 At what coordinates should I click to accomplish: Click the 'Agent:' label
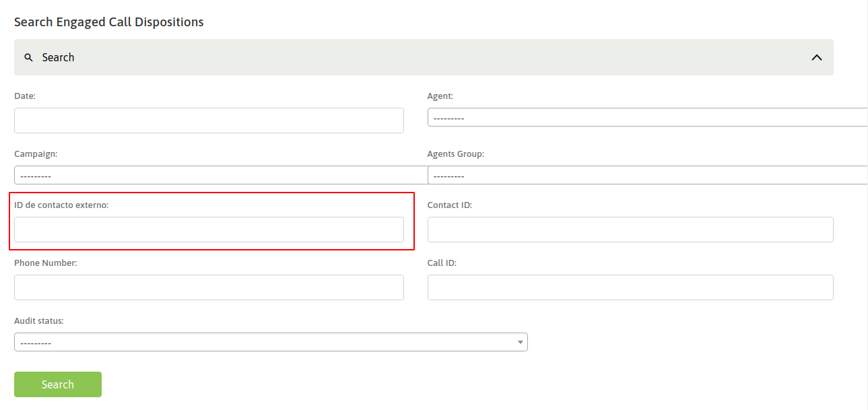pyautogui.click(x=440, y=96)
